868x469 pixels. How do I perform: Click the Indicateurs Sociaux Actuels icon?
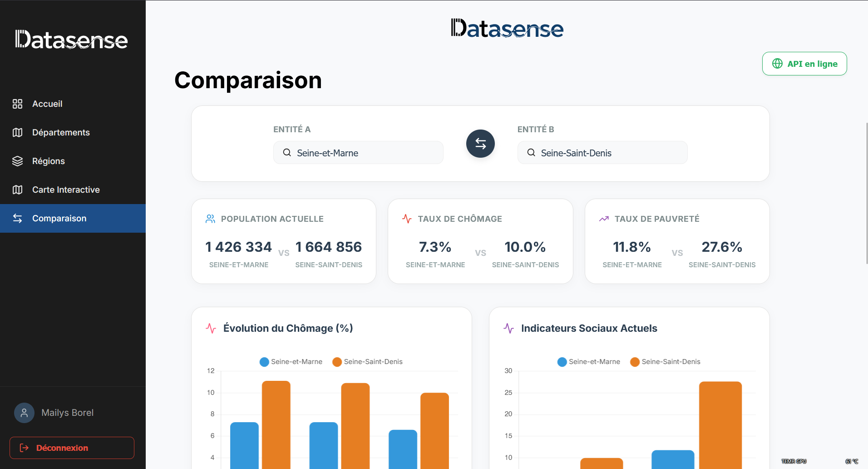pos(509,328)
